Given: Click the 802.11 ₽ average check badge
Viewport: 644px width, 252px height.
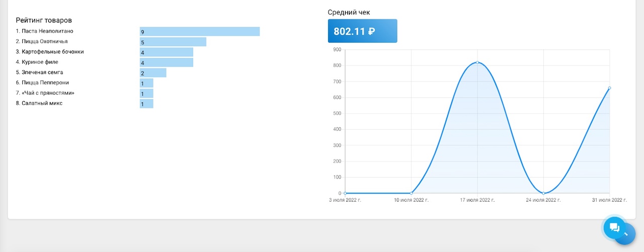Looking at the screenshot, I should click(x=362, y=31).
